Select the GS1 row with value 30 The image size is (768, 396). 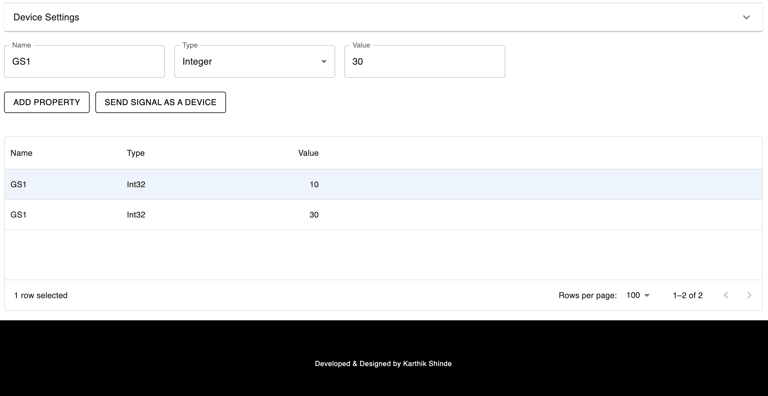[384, 215]
